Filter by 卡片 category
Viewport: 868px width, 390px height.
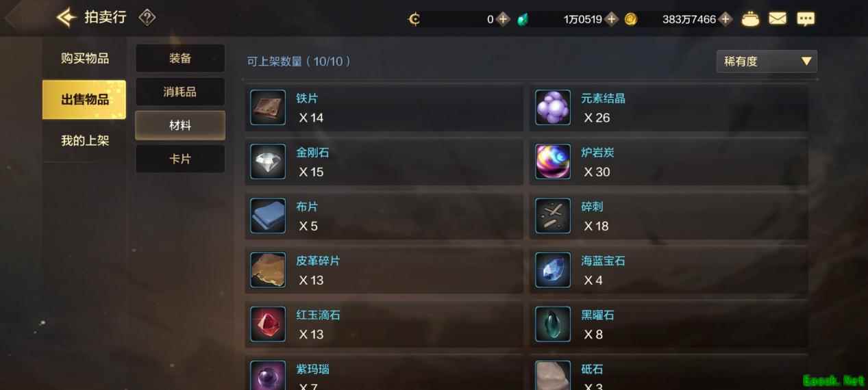point(180,159)
